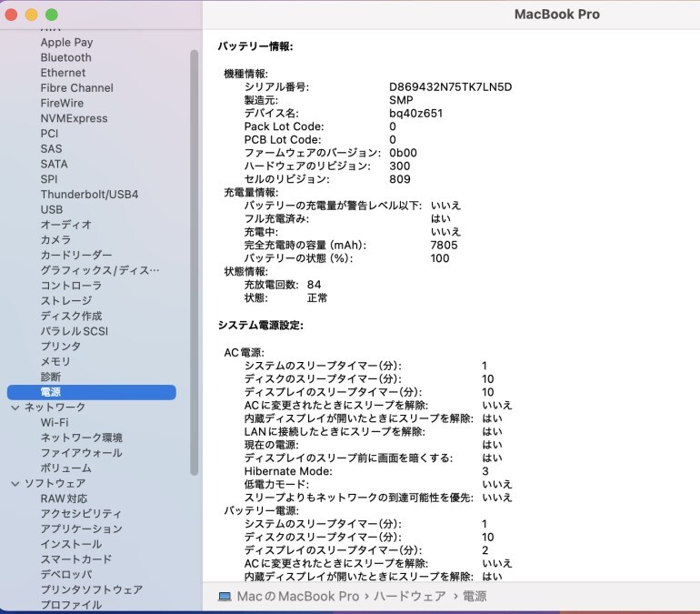Open デベロッパ in sidebar
This screenshot has width=700, height=614.
(66, 574)
